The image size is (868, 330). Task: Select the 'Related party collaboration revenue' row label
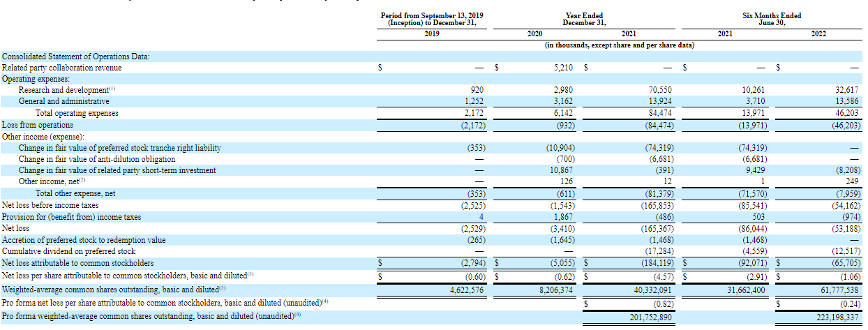62,68
